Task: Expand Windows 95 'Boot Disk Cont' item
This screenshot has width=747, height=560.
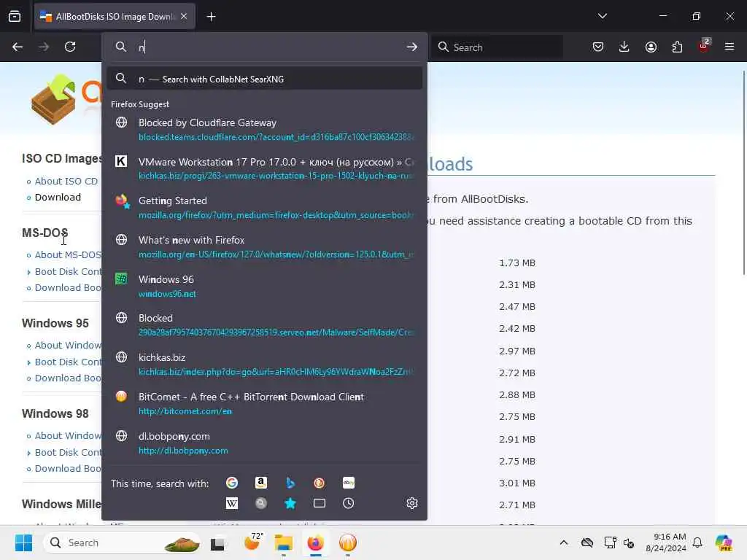Action: coord(68,362)
